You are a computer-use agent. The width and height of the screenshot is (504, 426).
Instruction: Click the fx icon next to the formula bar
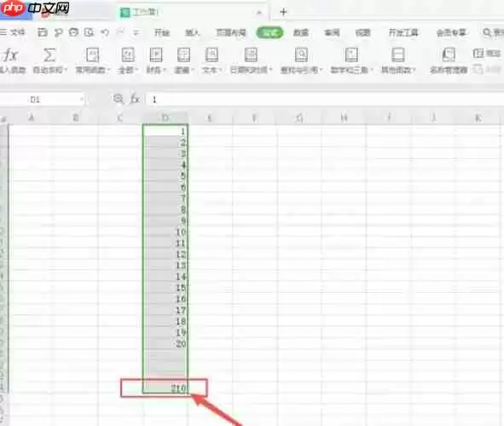[135, 99]
